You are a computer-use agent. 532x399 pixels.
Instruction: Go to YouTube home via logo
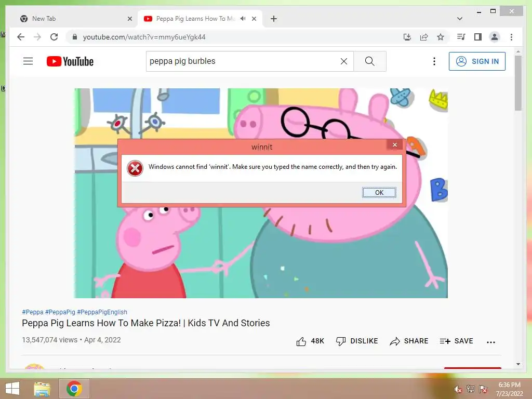pyautogui.click(x=70, y=61)
